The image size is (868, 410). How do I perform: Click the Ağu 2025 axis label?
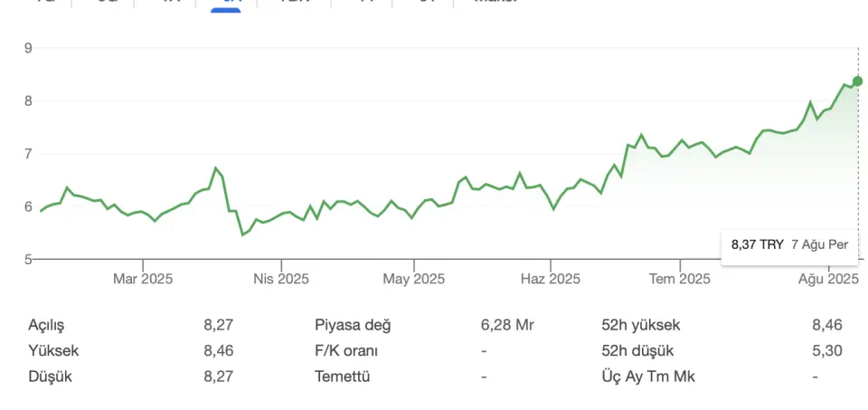pos(828,279)
